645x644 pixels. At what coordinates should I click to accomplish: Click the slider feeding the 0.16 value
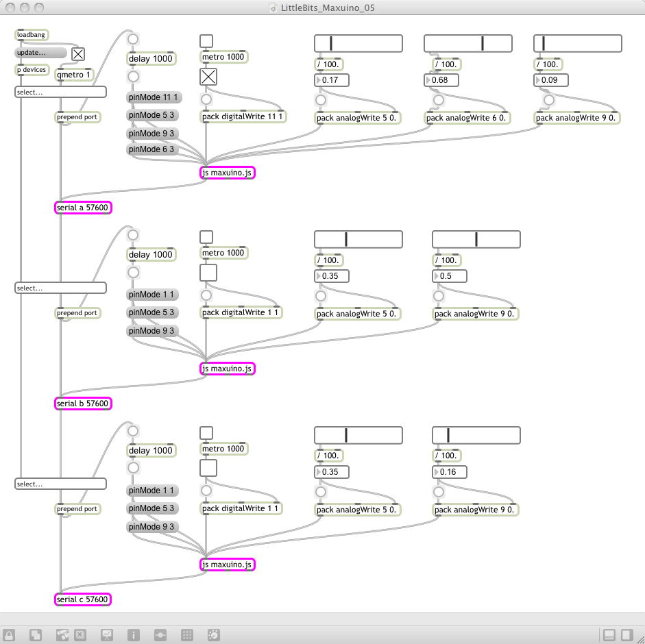[x=476, y=436]
